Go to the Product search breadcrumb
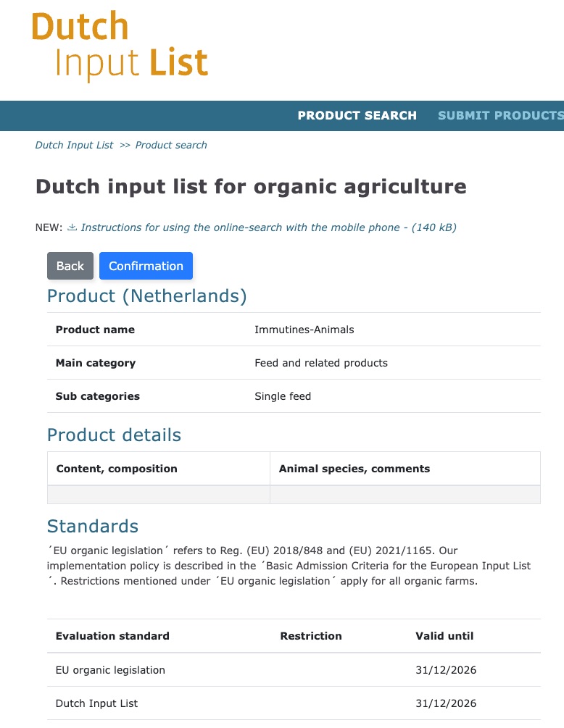 (x=171, y=145)
